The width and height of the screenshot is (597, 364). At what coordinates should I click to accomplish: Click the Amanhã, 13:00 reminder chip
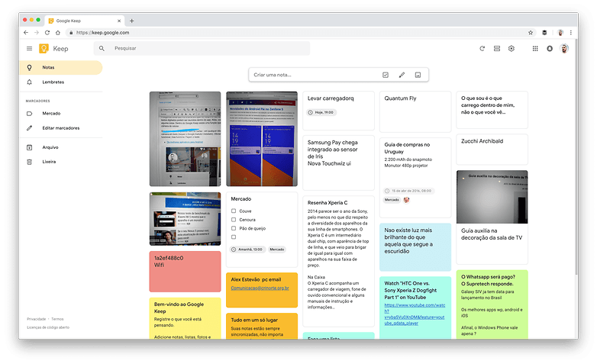click(247, 250)
